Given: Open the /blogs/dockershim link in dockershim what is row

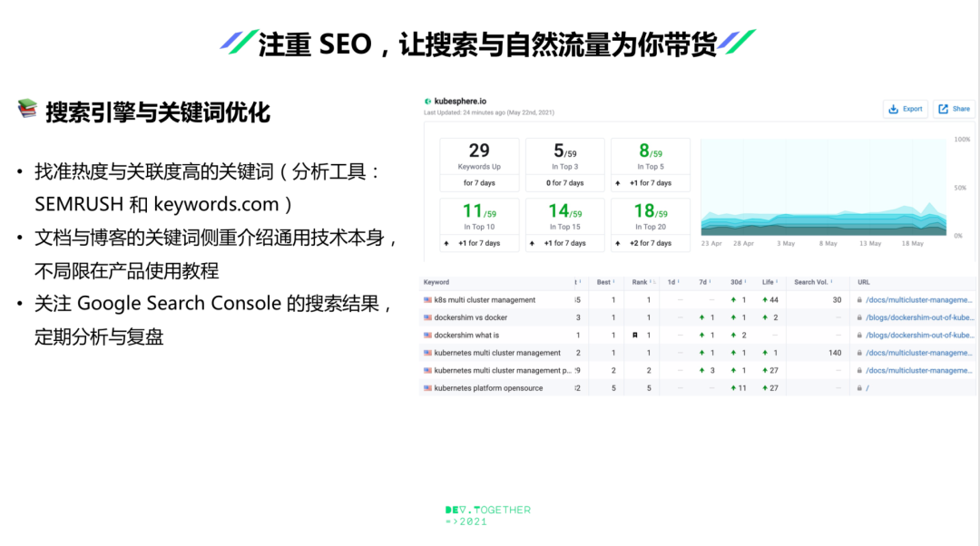Looking at the screenshot, I should pos(918,335).
